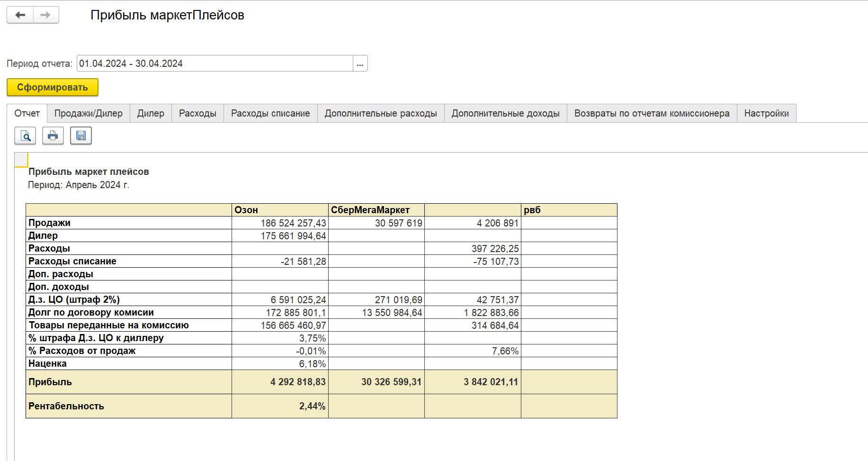Open period selection with ellipsis button
The width and height of the screenshot is (868, 461).
[x=360, y=63]
